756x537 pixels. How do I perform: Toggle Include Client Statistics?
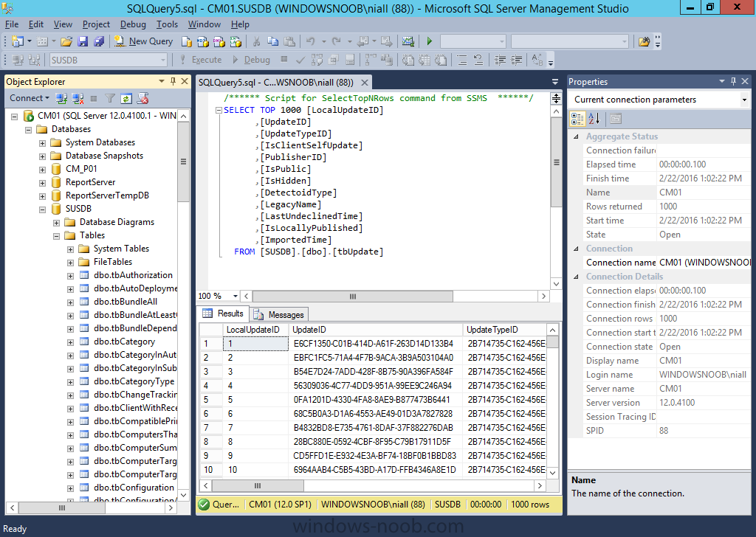click(387, 60)
